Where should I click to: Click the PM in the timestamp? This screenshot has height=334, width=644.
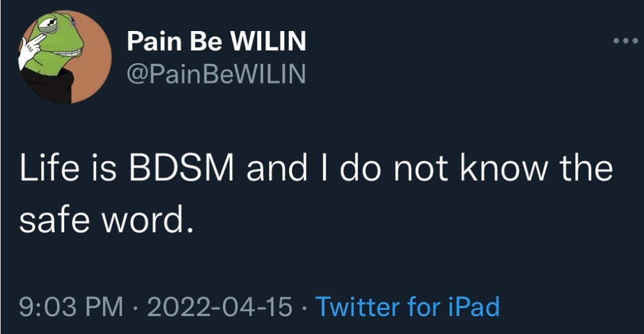pyautogui.click(x=106, y=307)
